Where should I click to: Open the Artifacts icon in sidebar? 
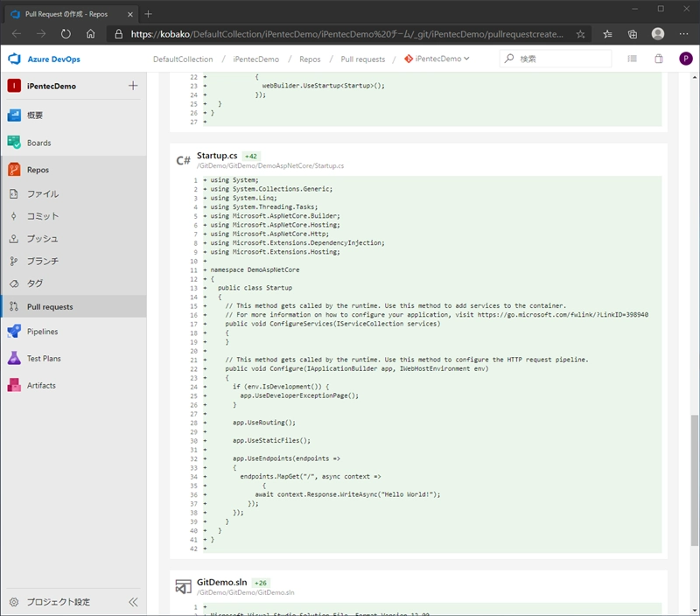pyautogui.click(x=14, y=385)
